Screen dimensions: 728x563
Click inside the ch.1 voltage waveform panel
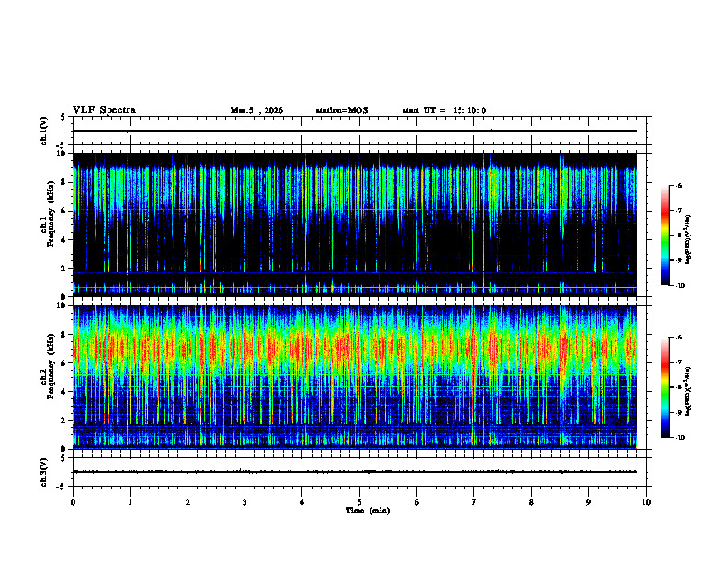pos(359,131)
